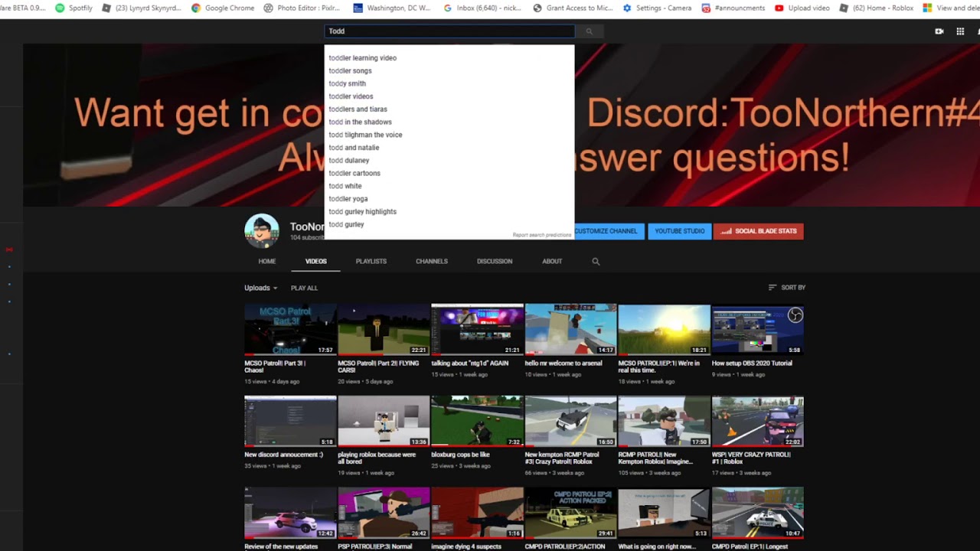Open the About tab
The height and width of the screenshot is (551, 980).
coord(552,262)
